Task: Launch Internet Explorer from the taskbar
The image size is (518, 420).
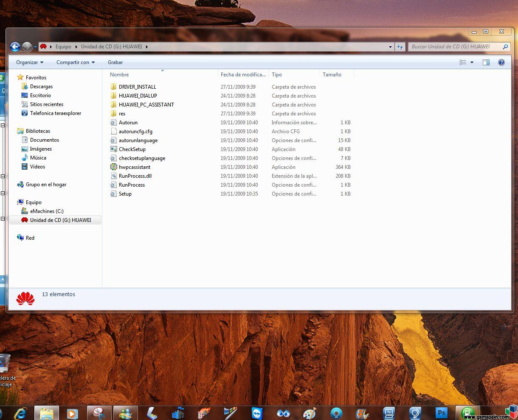Action: pos(20,413)
